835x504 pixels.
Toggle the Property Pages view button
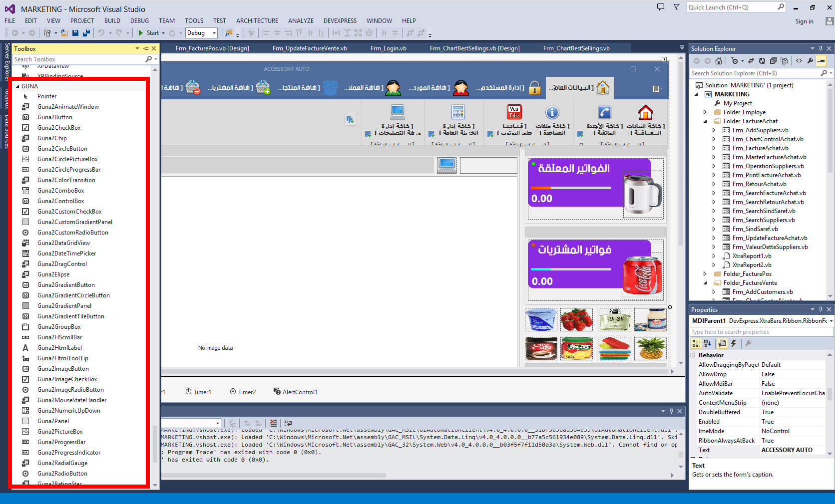point(722,343)
